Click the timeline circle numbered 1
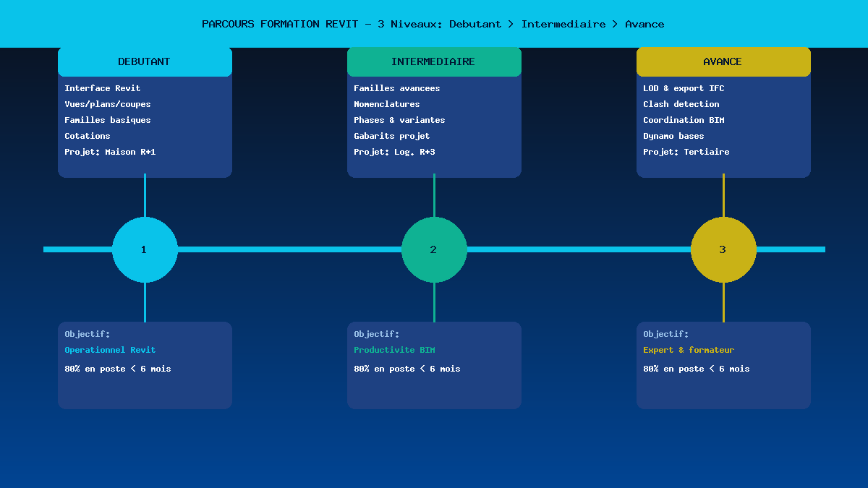 (145, 249)
